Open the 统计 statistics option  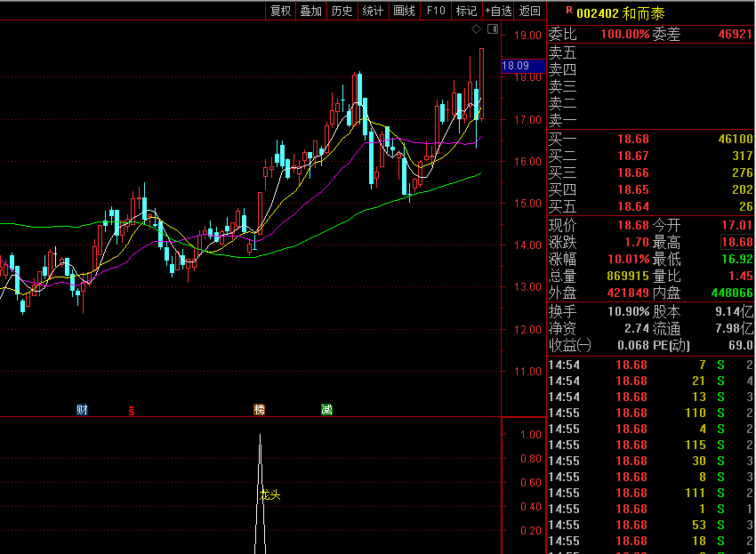pyautogui.click(x=373, y=11)
